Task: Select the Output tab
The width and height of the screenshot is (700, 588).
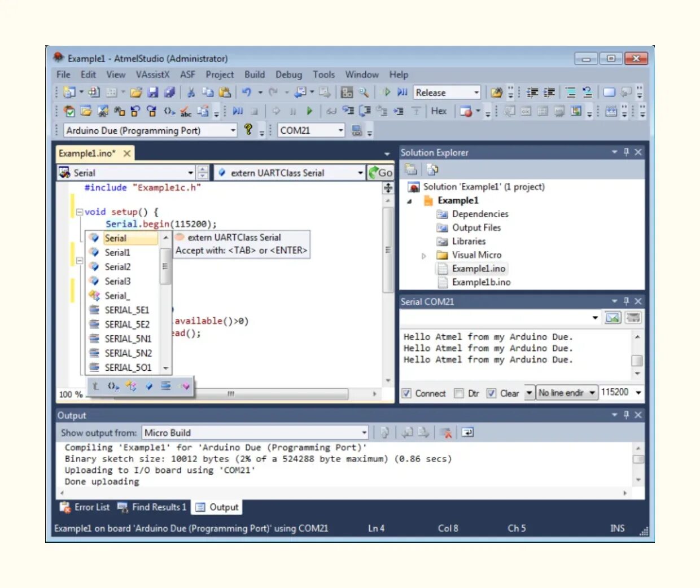Action: click(217, 507)
